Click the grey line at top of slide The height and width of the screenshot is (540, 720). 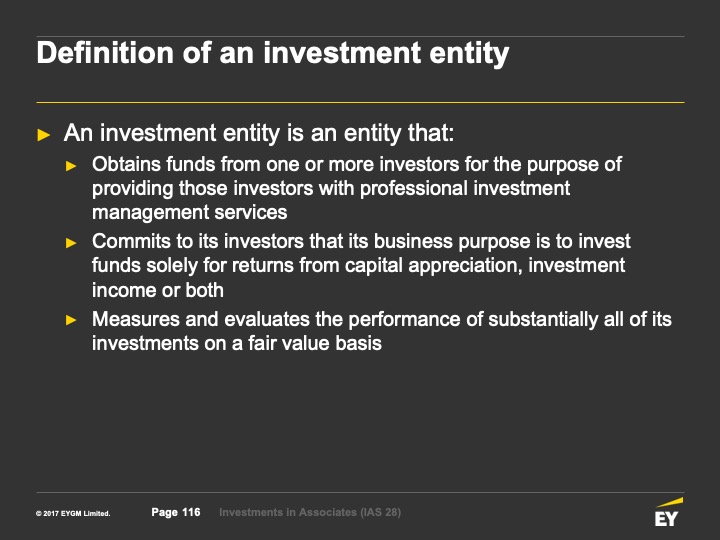coord(360,36)
